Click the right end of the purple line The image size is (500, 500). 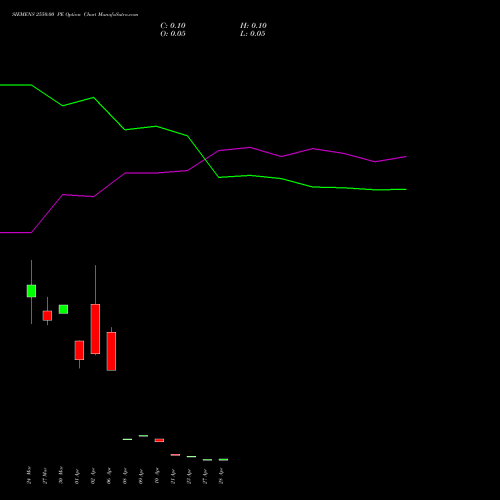pos(406,157)
